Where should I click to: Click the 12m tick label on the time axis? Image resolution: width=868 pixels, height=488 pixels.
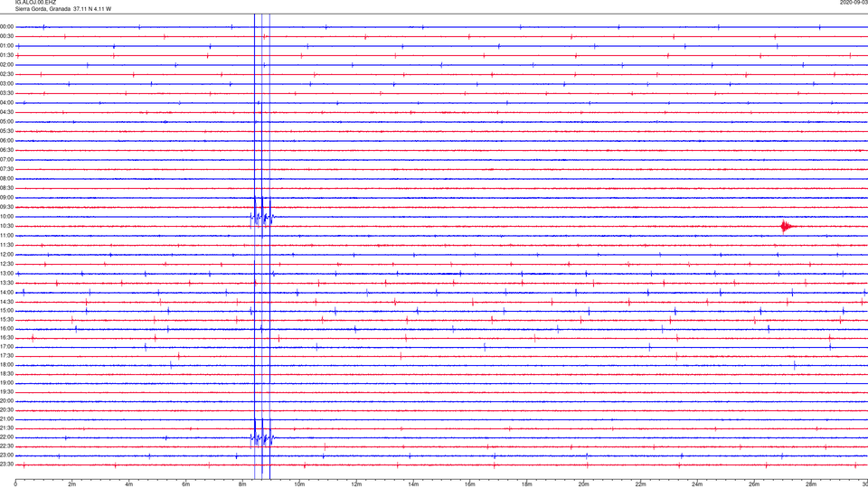point(356,484)
